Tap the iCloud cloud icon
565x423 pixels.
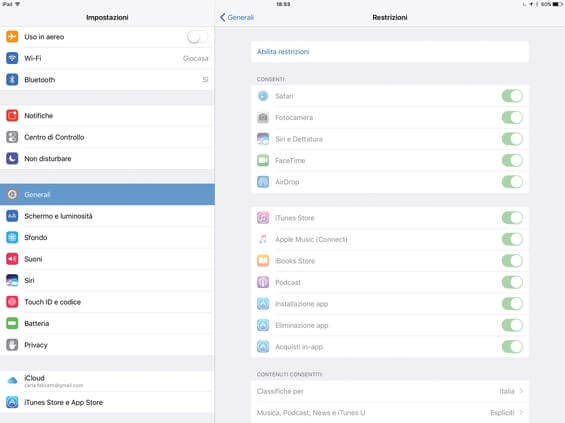(x=12, y=380)
